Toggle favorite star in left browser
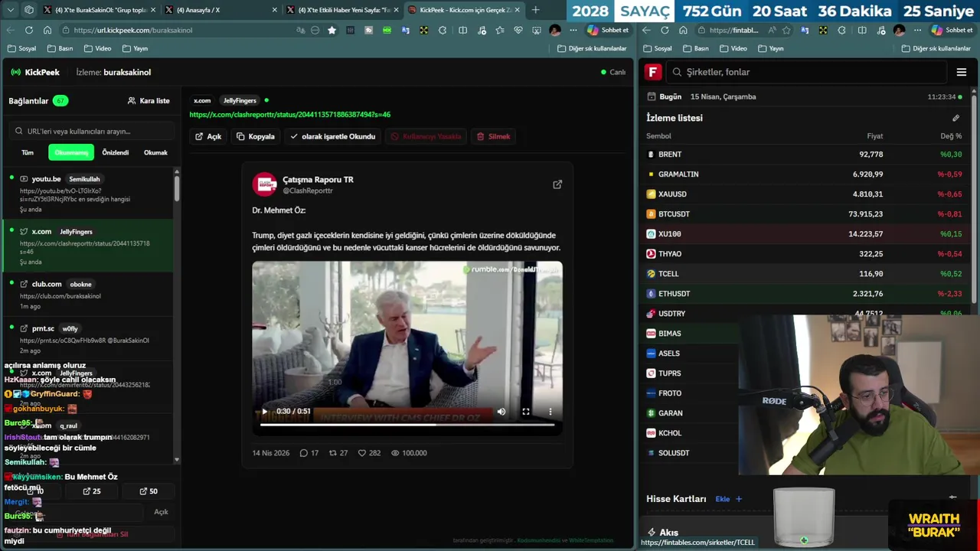 pos(332,30)
